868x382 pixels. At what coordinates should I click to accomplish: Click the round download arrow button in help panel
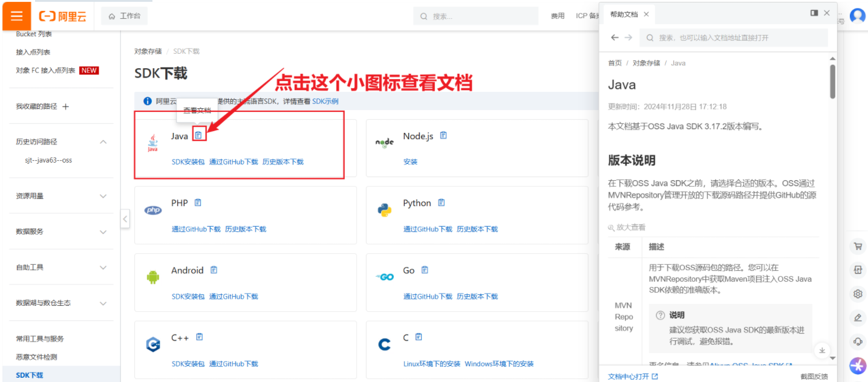pos(821,350)
